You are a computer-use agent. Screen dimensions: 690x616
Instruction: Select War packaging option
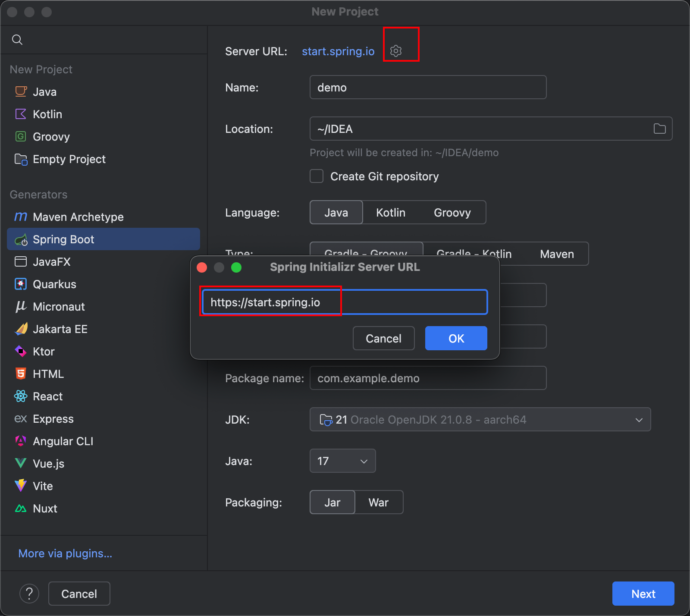coord(379,502)
